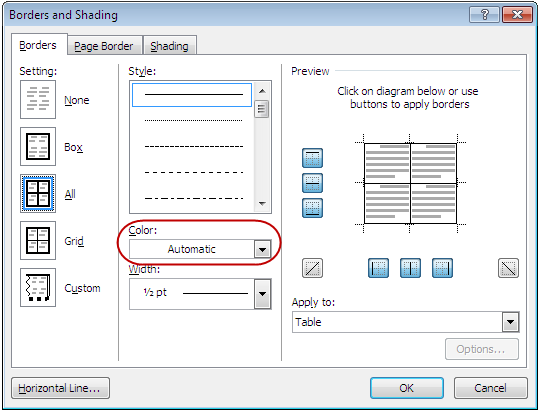The height and width of the screenshot is (412, 541).
Task: Choose the Box border setting icon
Action: point(38,147)
